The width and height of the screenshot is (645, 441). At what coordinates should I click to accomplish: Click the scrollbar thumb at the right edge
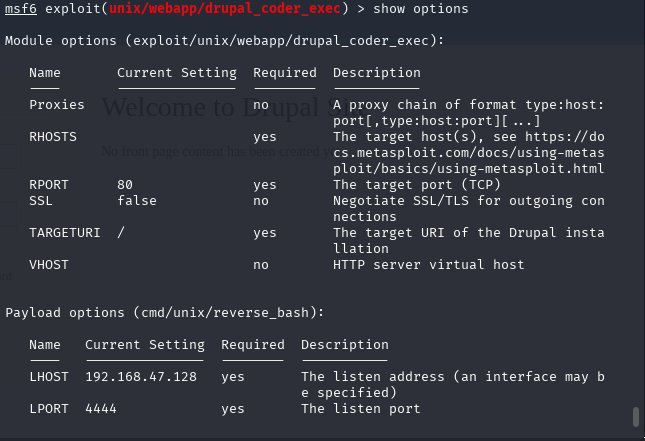pos(636,417)
